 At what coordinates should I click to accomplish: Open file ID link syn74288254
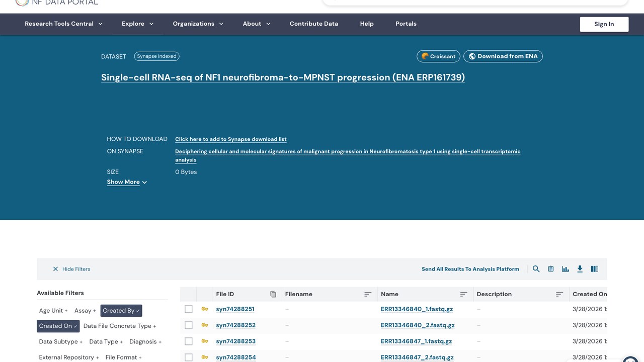tap(236, 357)
